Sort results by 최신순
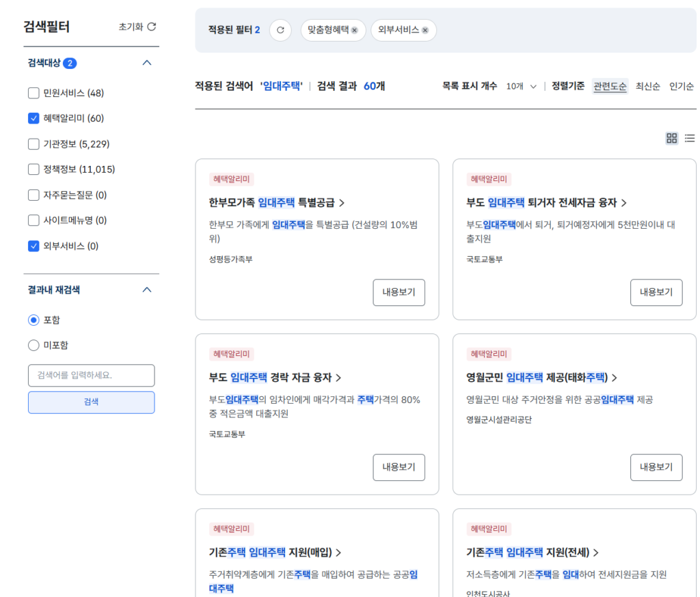Image resolution: width=700 pixels, height=597 pixels. pyautogui.click(x=647, y=86)
